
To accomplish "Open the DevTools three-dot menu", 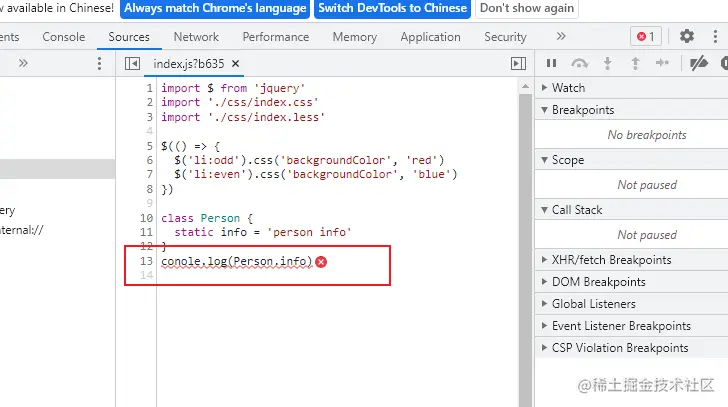I will pyautogui.click(x=715, y=36).
